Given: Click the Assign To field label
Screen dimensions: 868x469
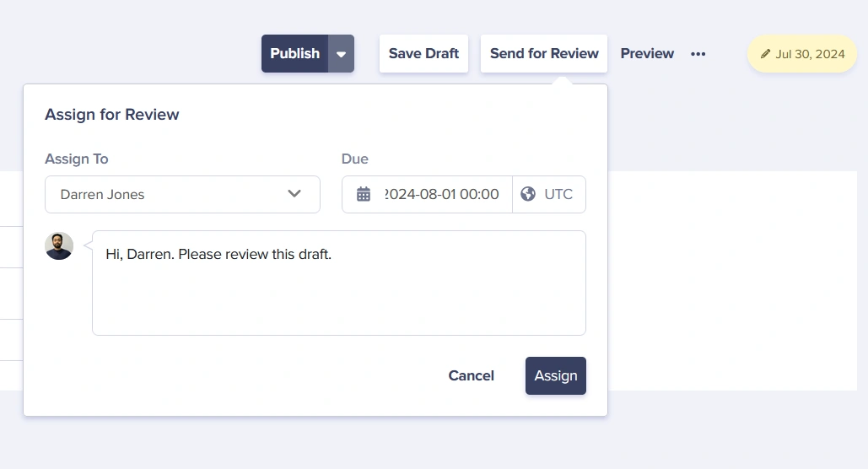Looking at the screenshot, I should 77,159.
